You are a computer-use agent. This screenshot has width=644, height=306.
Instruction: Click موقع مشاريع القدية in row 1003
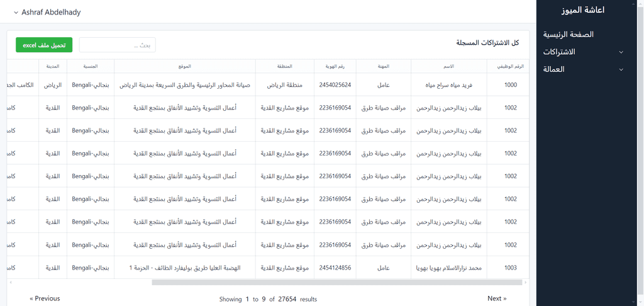pyautogui.click(x=285, y=268)
